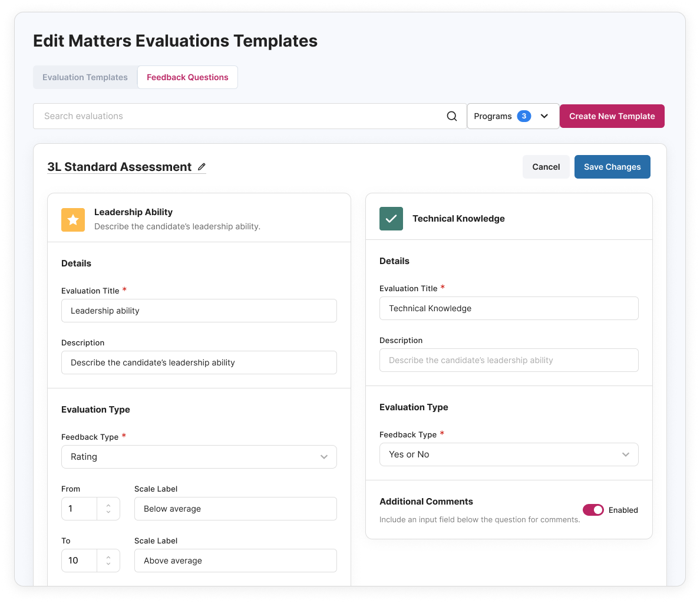Click the Create New Template button
This screenshot has height=603, width=700.
click(612, 116)
